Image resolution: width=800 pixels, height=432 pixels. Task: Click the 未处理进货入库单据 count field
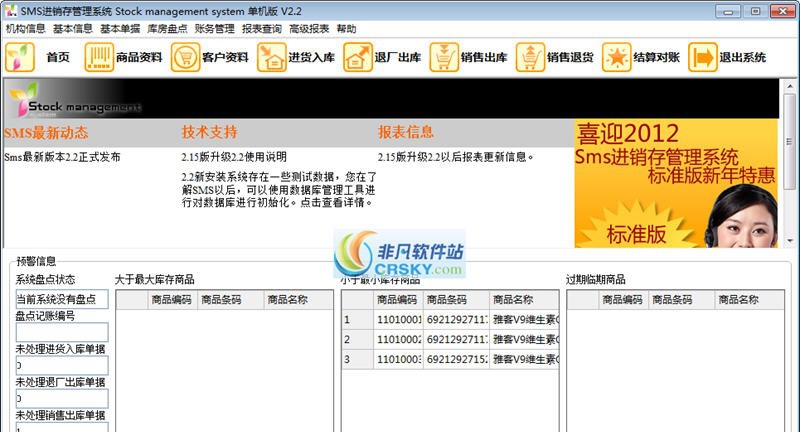click(x=62, y=365)
